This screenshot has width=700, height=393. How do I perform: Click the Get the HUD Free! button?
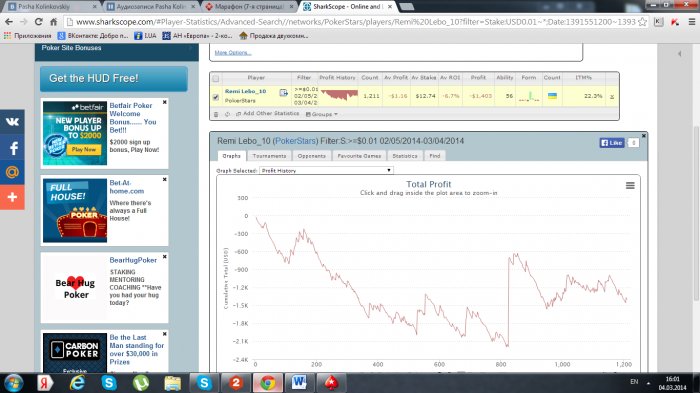point(114,79)
